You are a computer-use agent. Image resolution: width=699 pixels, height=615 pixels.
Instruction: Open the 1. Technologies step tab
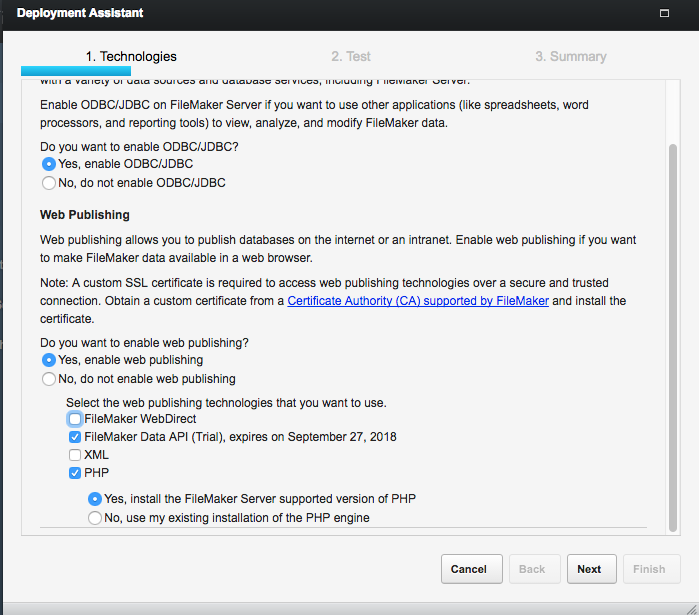[131, 57]
